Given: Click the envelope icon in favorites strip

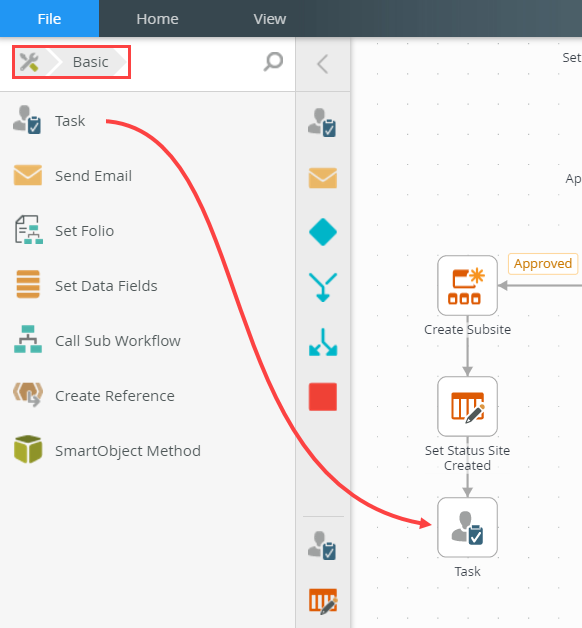Looking at the screenshot, I should [x=322, y=178].
